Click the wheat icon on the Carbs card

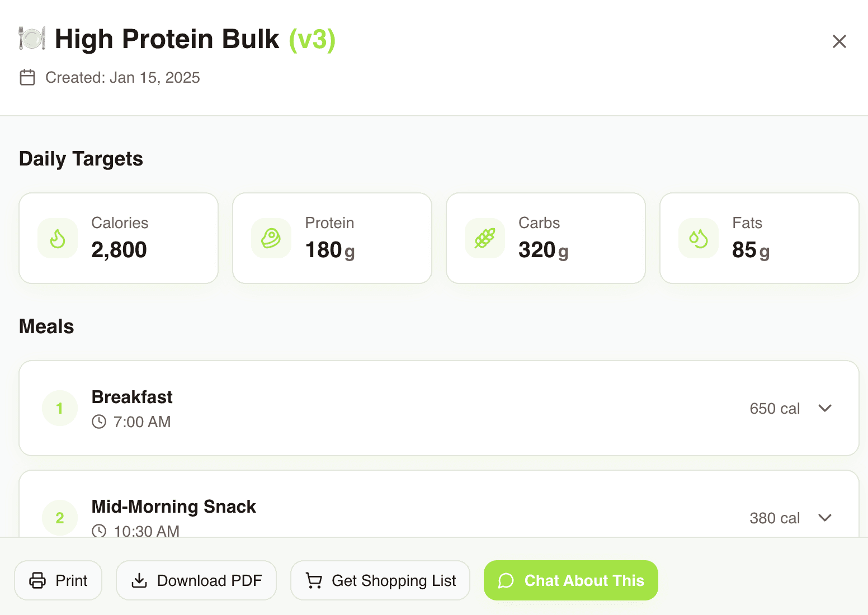point(484,238)
